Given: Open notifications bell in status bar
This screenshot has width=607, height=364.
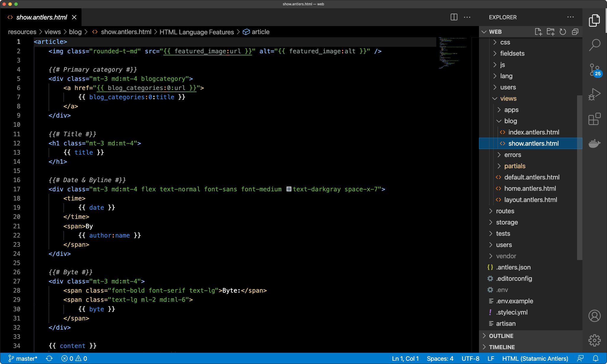Looking at the screenshot, I should click(x=595, y=358).
